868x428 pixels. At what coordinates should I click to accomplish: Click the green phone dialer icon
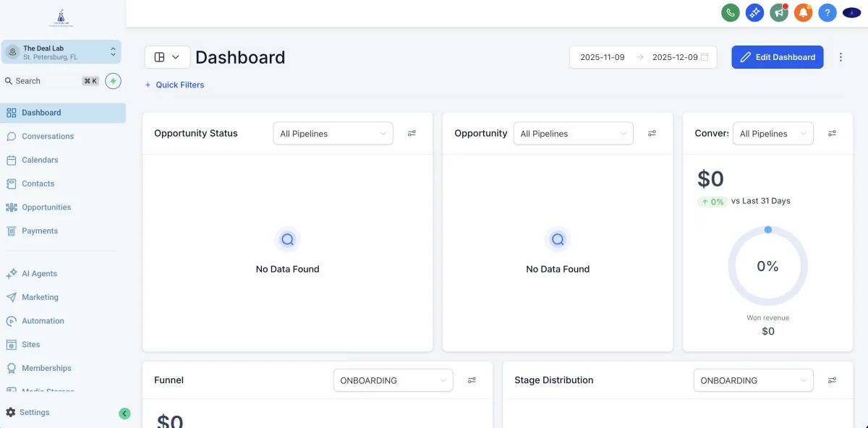click(730, 12)
